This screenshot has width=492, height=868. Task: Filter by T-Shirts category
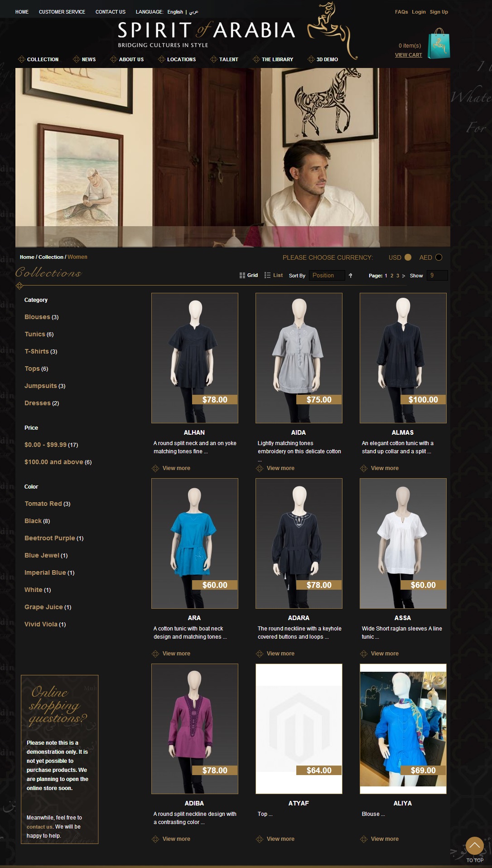(37, 351)
